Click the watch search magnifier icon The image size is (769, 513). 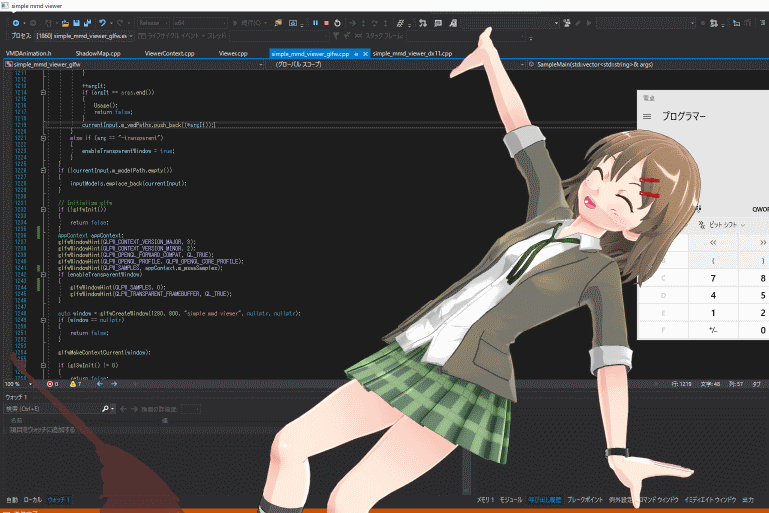[x=105, y=409]
